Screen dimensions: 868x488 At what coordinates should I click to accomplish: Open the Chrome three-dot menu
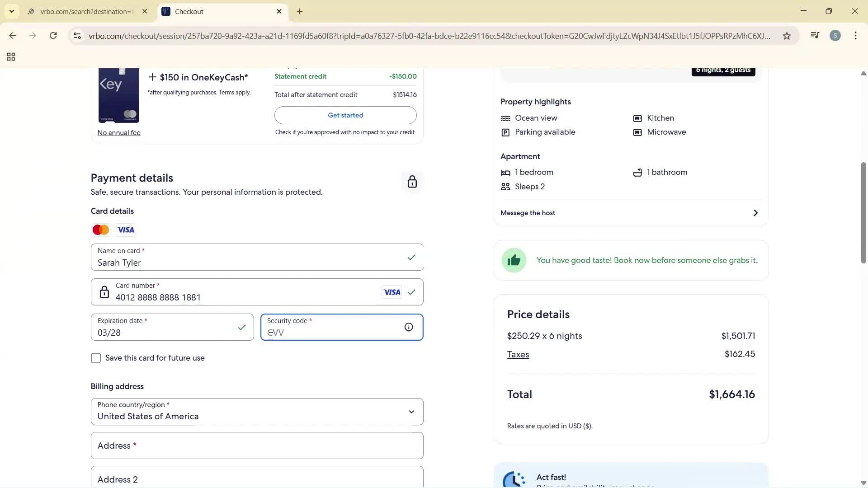click(856, 35)
